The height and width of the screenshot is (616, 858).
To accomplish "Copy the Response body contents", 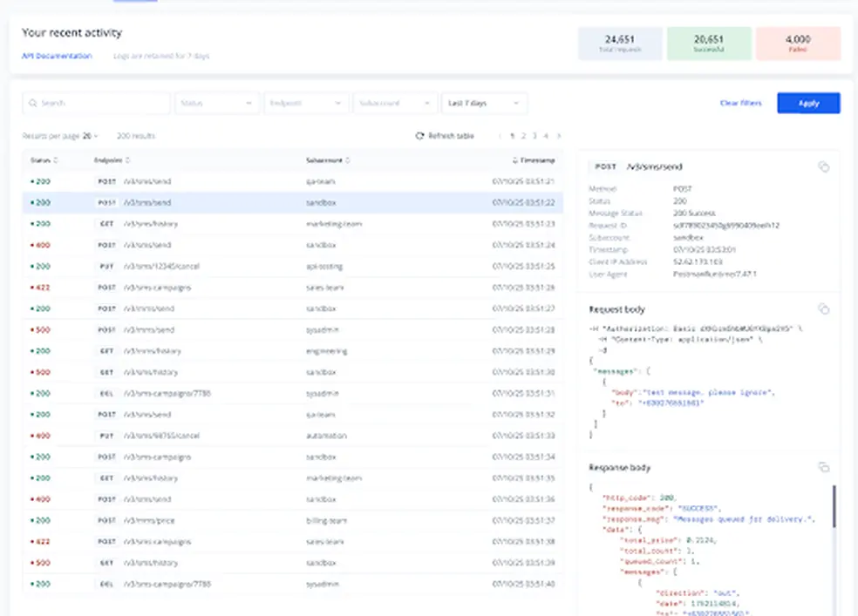I will [x=823, y=467].
